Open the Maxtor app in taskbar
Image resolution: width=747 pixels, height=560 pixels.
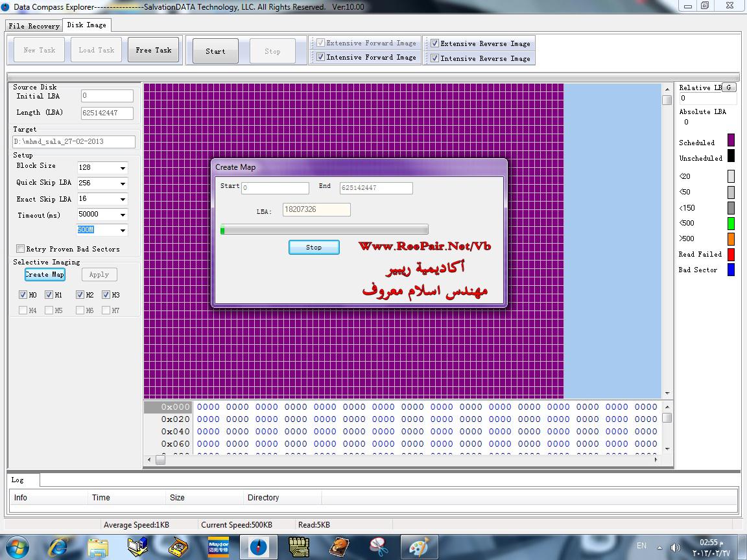tap(218, 546)
